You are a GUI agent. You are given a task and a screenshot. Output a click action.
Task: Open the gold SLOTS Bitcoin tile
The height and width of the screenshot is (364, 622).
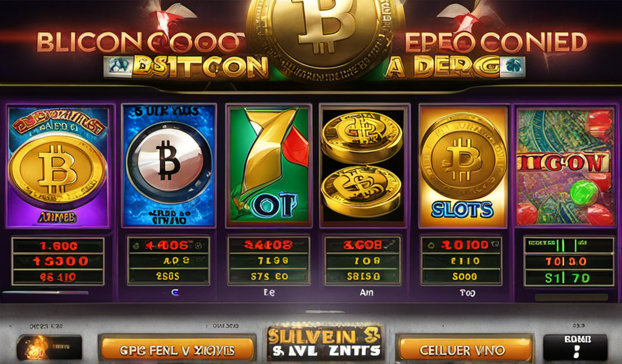[x=463, y=166]
